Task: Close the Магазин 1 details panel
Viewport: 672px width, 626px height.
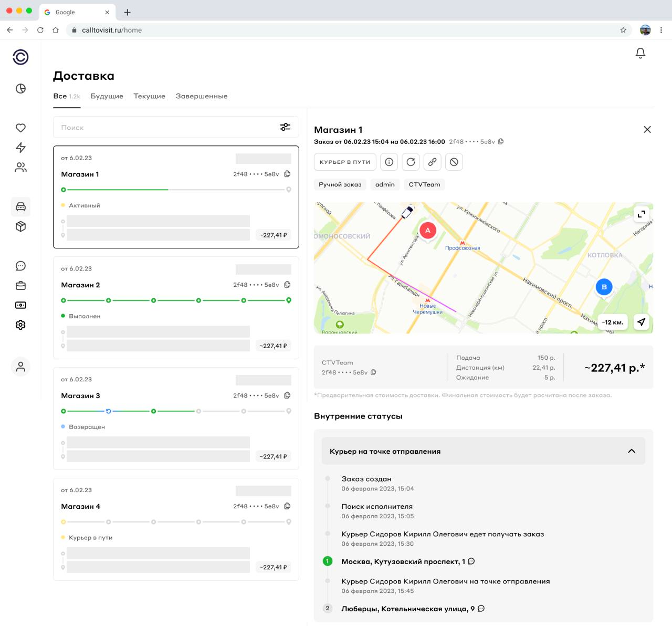Action: (647, 130)
